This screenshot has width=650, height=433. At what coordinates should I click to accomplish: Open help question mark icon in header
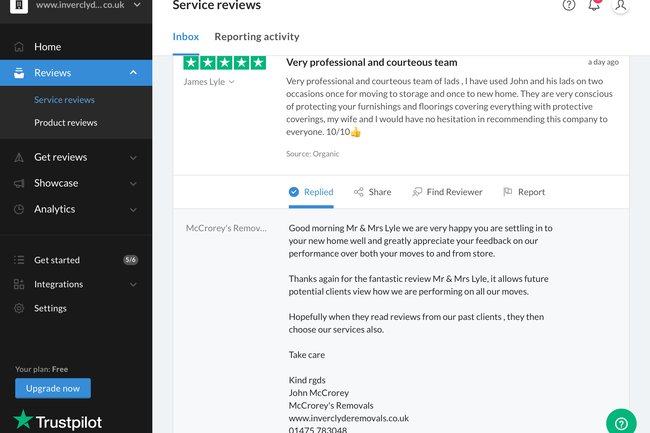569,5
